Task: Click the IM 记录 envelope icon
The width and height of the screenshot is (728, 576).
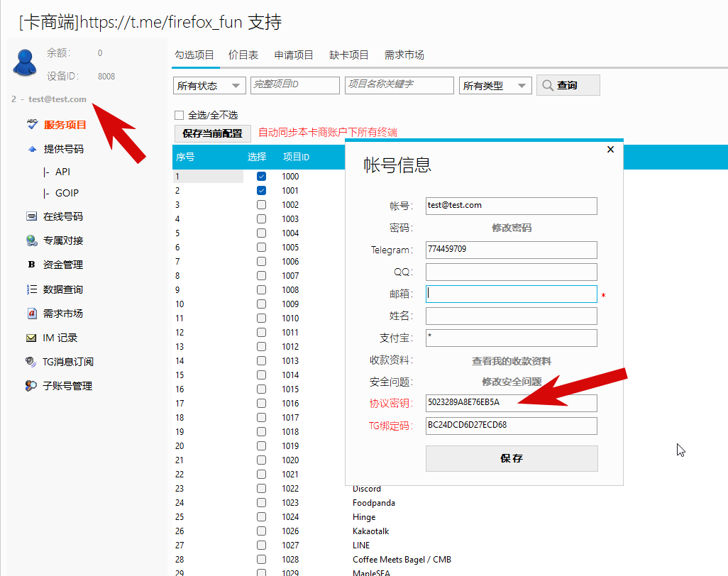Action: point(31,338)
